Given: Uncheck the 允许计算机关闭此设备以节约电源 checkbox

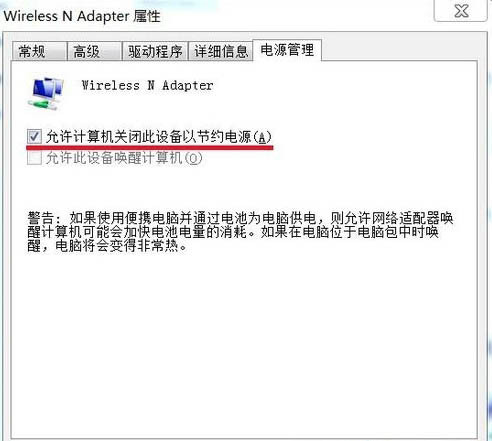Looking at the screenshot, I should tap(34, 136).
